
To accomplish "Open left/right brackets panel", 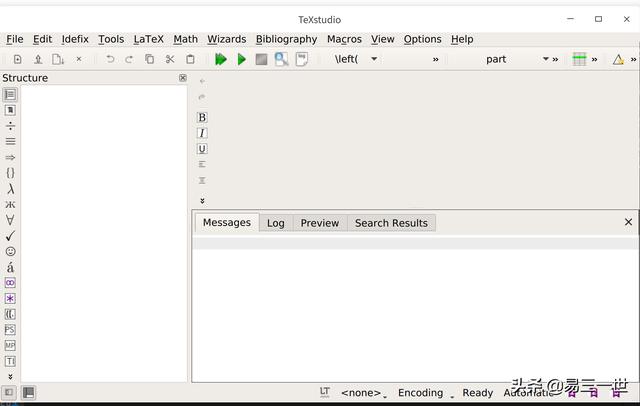I will pos(10,314).
